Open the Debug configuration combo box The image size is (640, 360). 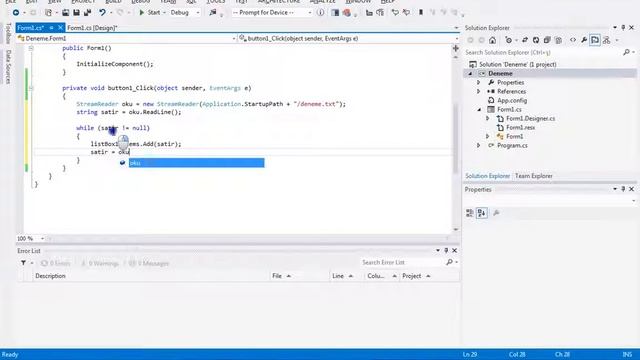(x=184, y=13)
